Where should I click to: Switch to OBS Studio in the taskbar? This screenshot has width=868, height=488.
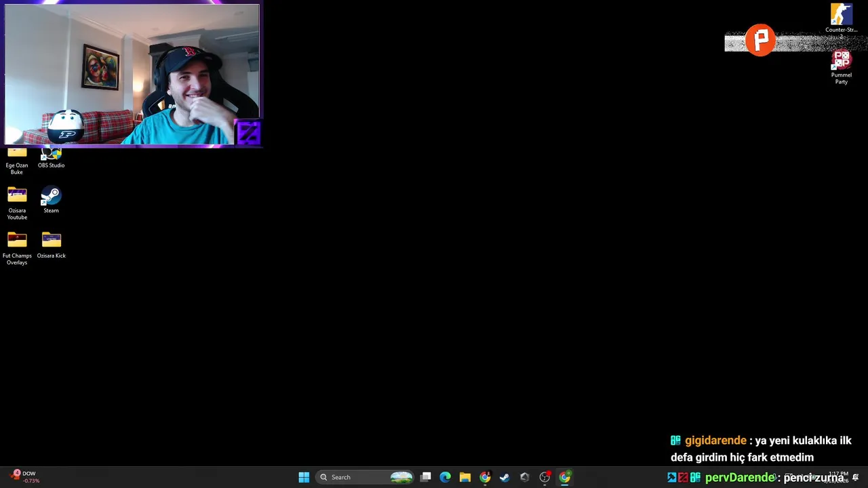[x=545, y=477]
